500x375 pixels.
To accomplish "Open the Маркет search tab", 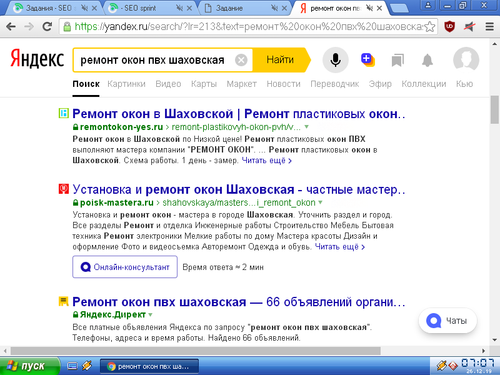I will click(x=242, y=84).
